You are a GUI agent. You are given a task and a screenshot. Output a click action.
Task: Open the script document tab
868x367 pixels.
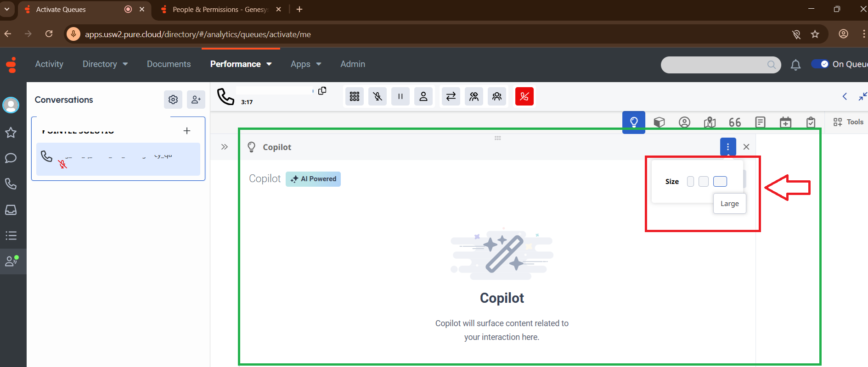point(761,122)
